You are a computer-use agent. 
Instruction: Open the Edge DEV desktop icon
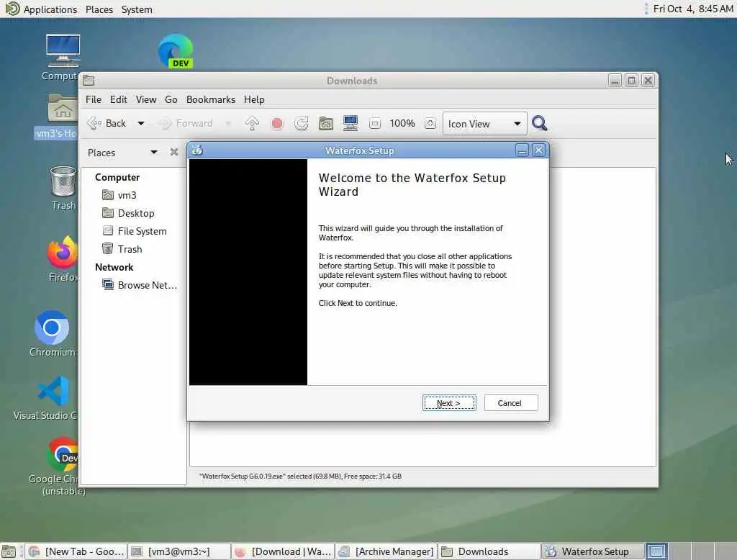tap(176, 51)
